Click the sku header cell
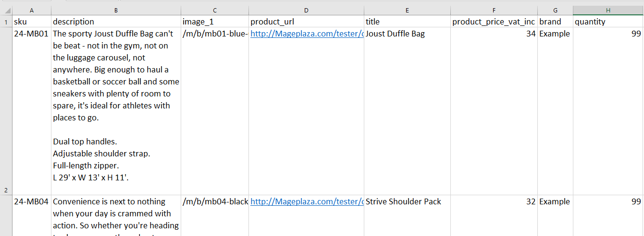The width and height of the screenshot is (644, 236). (x=32, y=22)
